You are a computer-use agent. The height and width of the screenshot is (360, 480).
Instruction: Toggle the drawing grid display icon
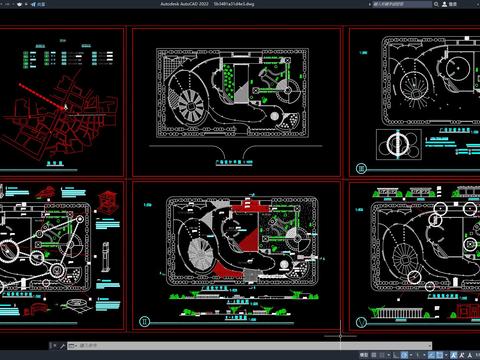374,355
